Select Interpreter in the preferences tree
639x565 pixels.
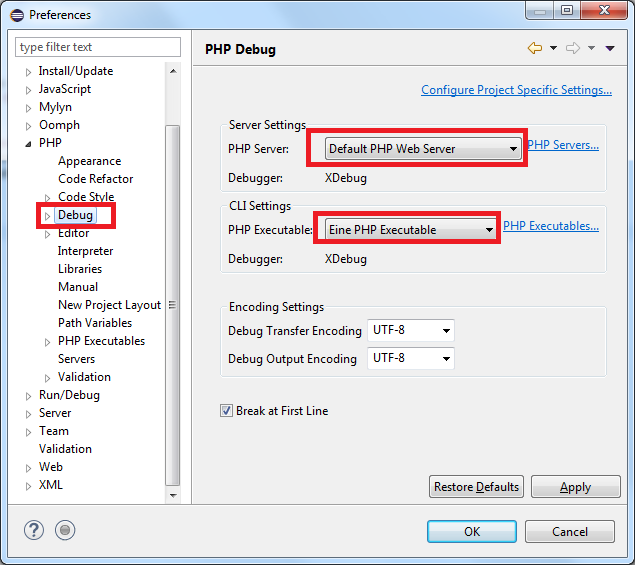85,251
